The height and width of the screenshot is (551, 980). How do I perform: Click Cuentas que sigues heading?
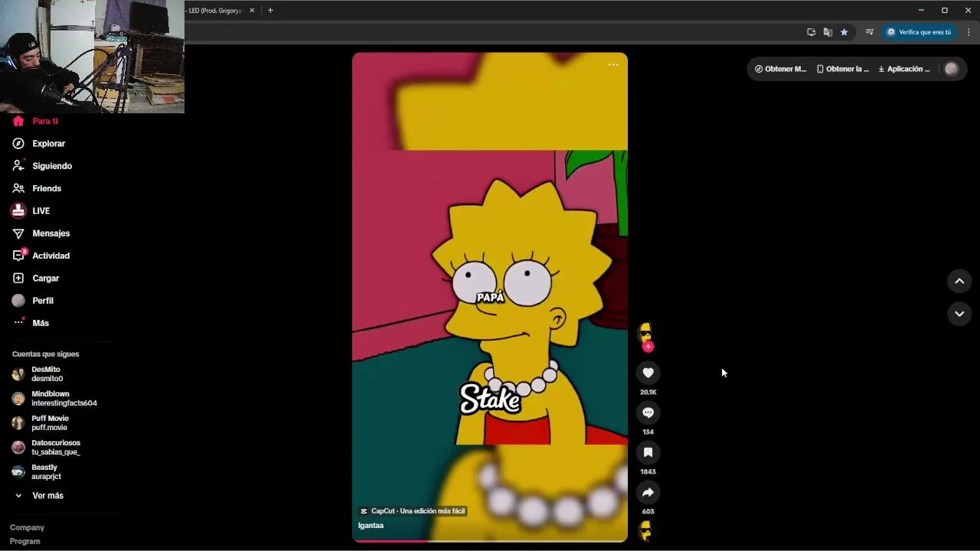(45, 354)
